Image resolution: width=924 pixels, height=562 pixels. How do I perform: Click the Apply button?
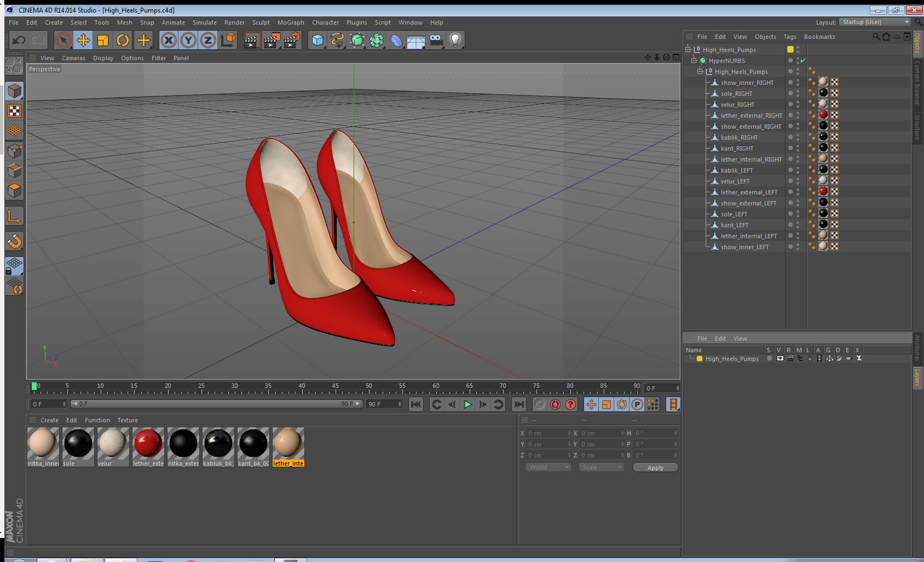pos(655,467)
